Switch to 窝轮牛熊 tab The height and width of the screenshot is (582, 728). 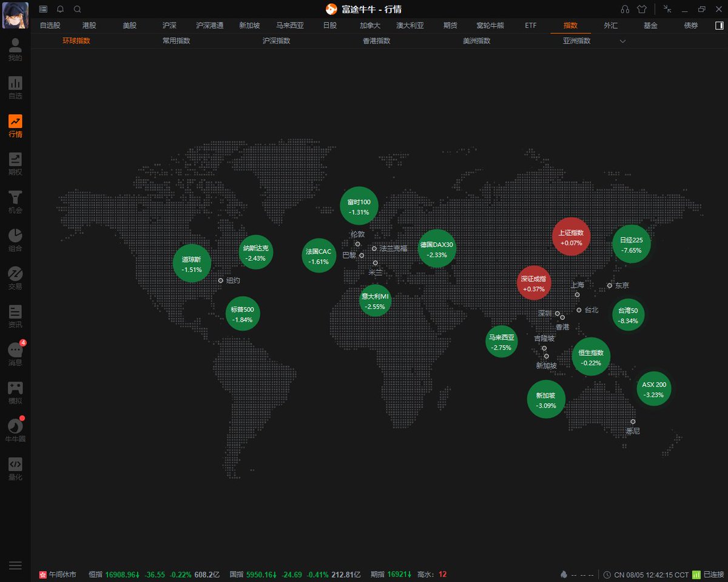pyautogui.click(x=490, y=25)
